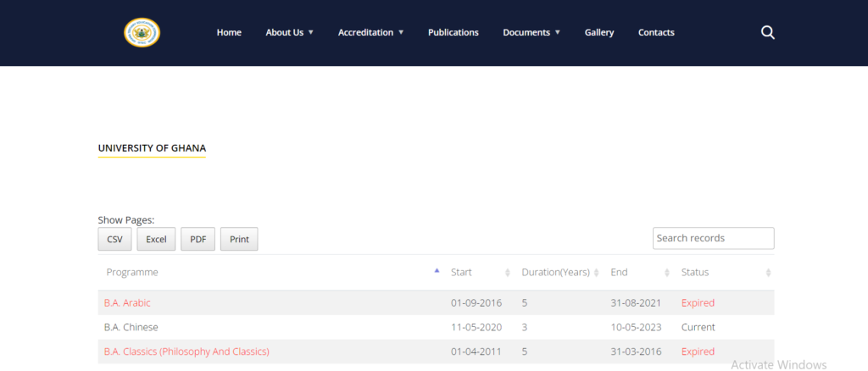Sort by Programme column arrow

point(437,271)
